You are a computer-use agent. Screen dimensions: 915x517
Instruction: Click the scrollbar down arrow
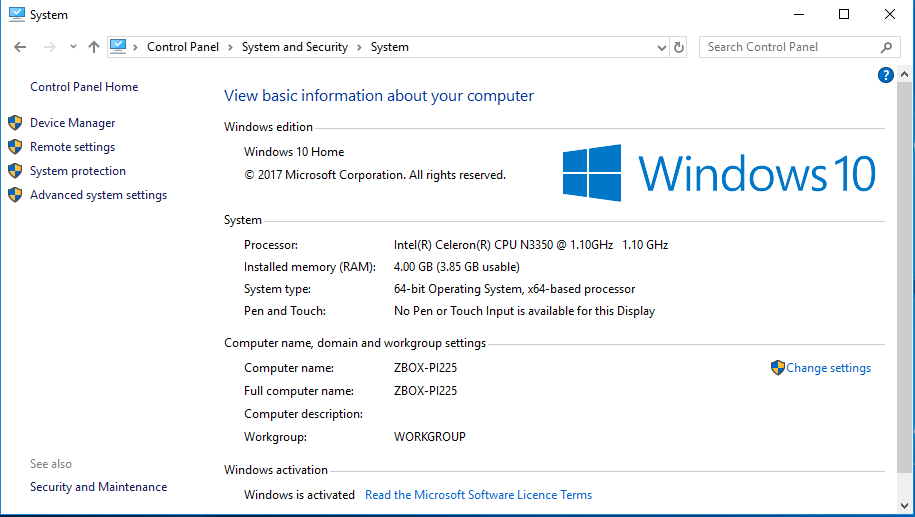tap(904, 505)
